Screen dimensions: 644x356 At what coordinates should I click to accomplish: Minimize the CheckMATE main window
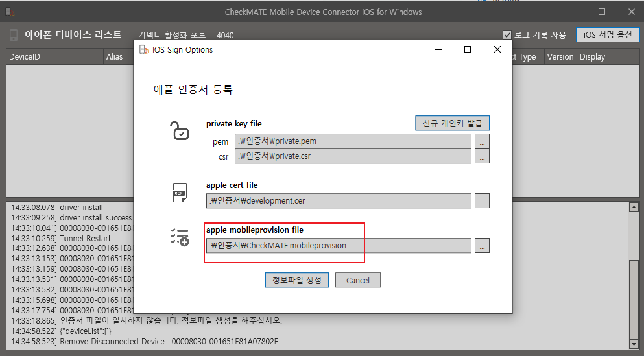tap(572, 12)
